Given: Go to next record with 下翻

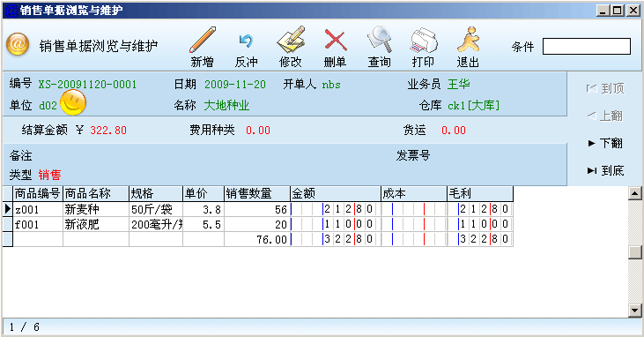Looking at the screenshot, I should point(605,143).
